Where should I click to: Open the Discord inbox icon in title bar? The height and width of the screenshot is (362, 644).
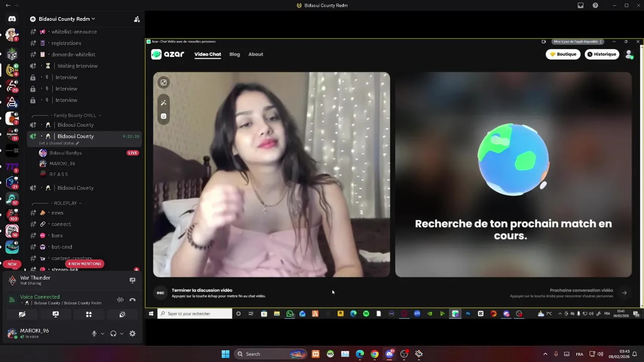pyautogui.click(x=581, y=6)
